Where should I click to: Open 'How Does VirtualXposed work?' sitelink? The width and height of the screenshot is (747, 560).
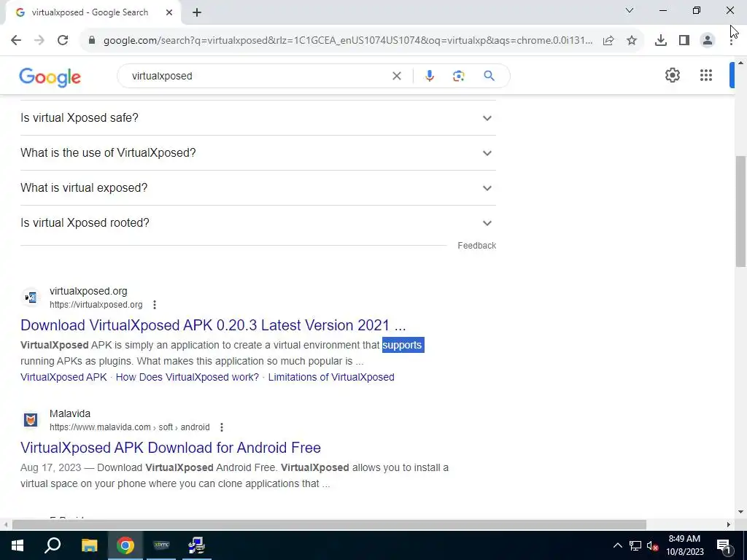187,377
